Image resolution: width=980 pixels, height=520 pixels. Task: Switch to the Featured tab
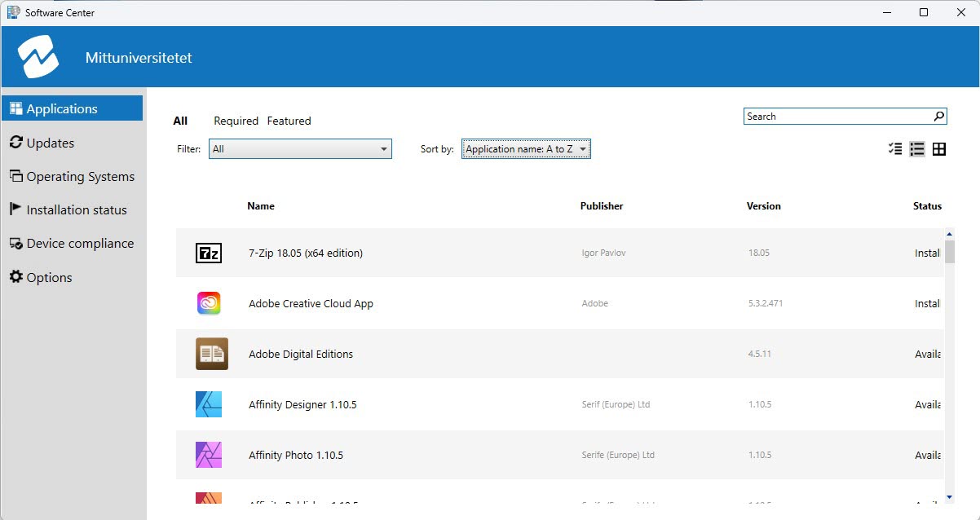pos(289,121)
